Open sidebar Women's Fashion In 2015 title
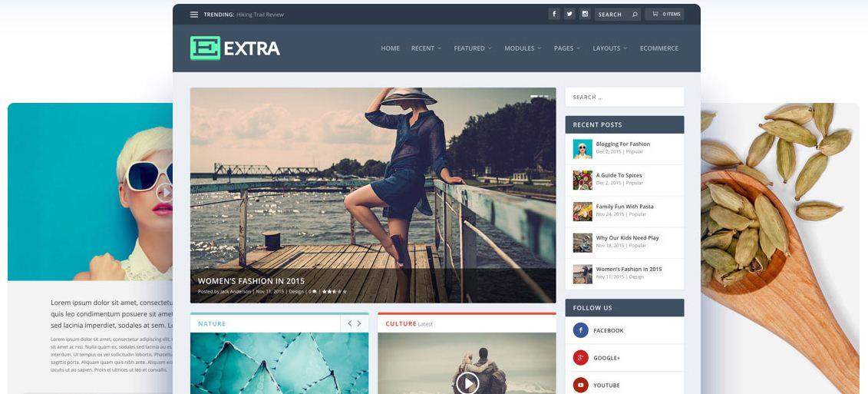This screenshot has width=868, height=394. pos(629,270)
